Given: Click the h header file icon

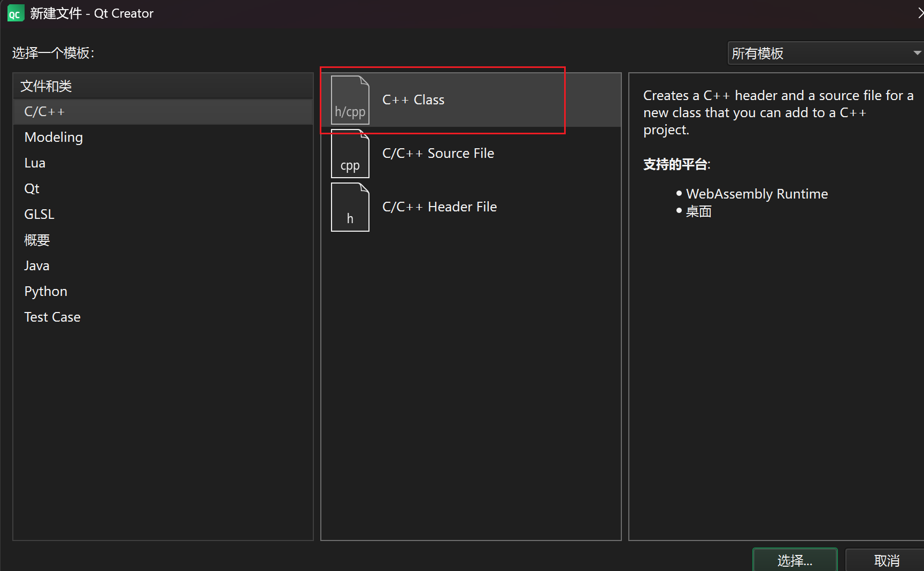Looking at the screenshot, I should pos(350,207).
